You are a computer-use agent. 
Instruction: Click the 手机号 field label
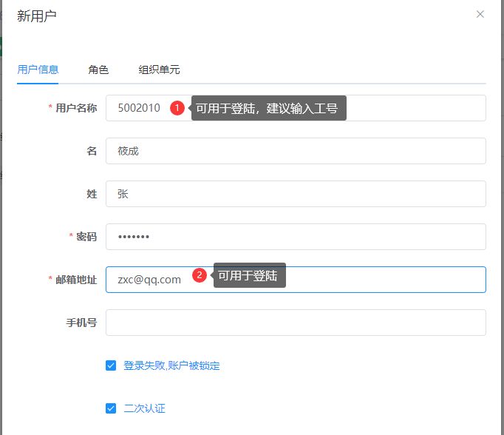[81, 323]
